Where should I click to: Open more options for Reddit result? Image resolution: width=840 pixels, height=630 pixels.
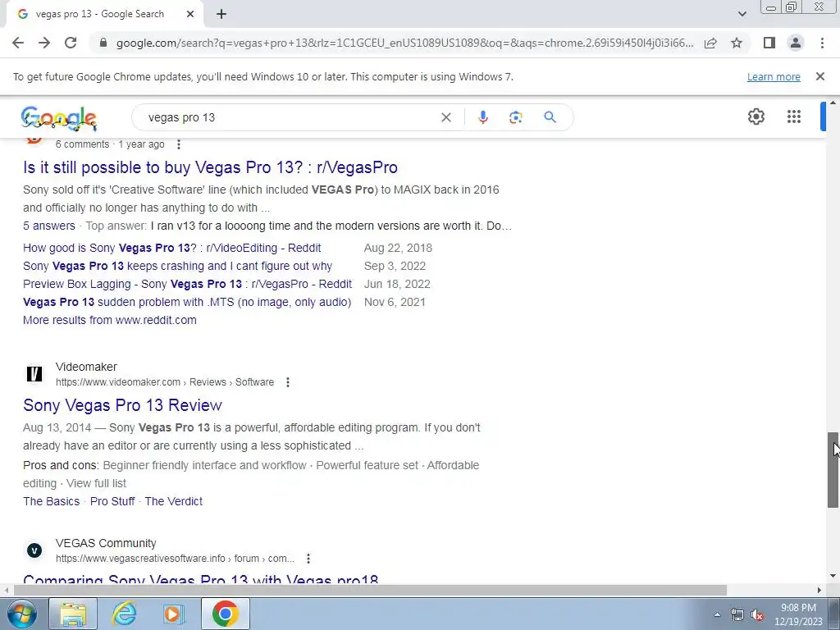tap(178, 144)
